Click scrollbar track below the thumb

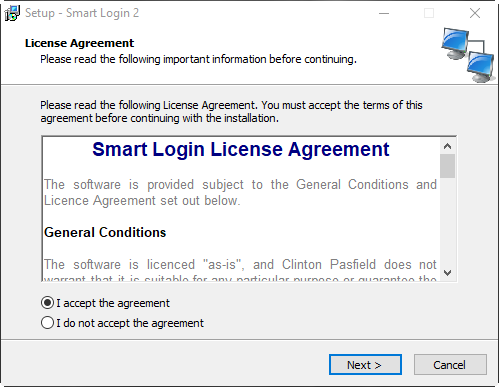point(447,222)
